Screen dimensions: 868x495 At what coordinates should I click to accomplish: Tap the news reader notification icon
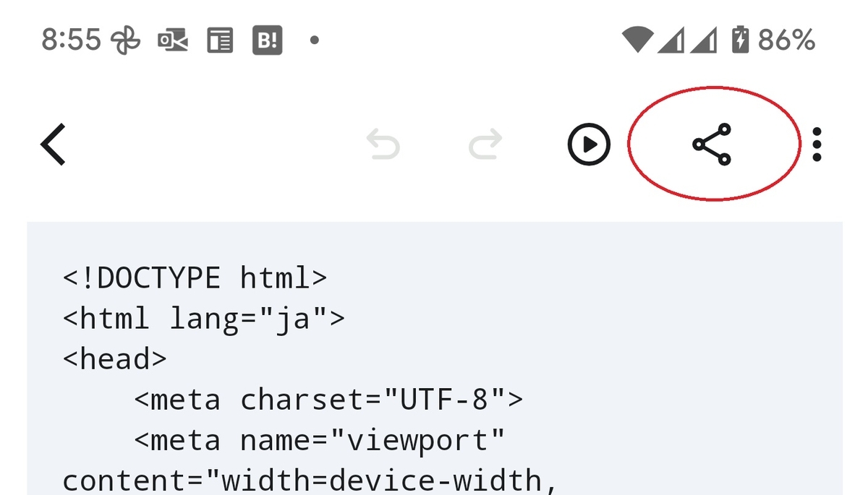point(220,40)
